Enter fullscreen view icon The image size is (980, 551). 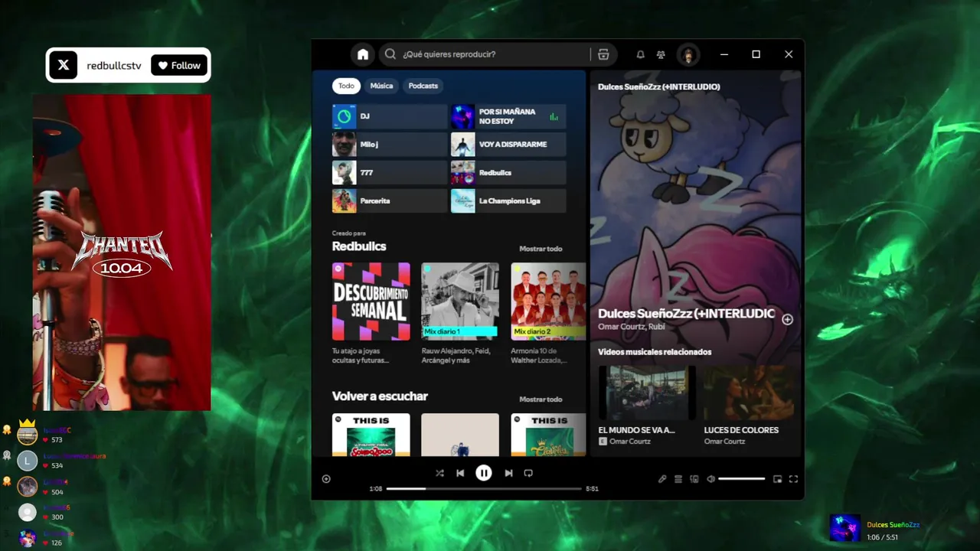793,479
